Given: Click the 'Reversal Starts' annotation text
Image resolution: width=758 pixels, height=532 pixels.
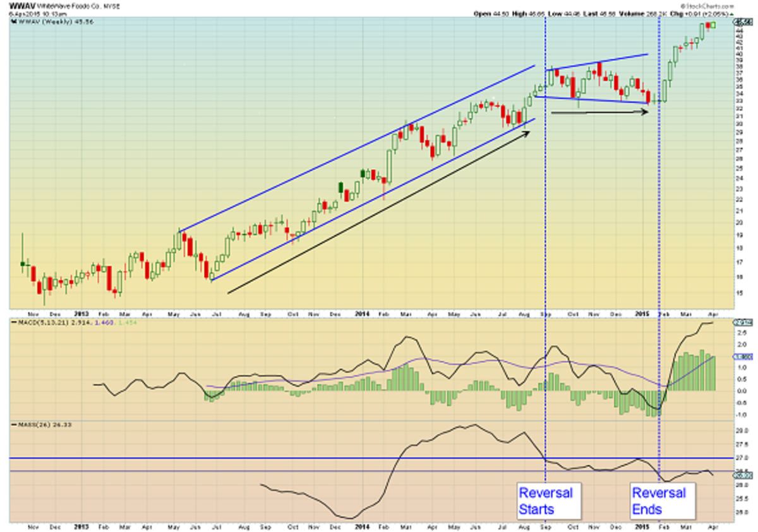Looking at the screenshot, I should (546, 500).
